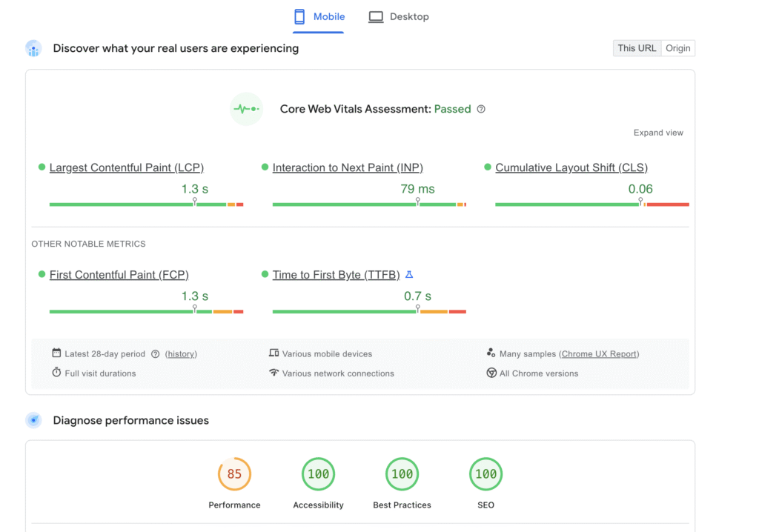Click the stopwatch icon for visit durations
This screenshot has height=532, width=759.
pos(56,372)
